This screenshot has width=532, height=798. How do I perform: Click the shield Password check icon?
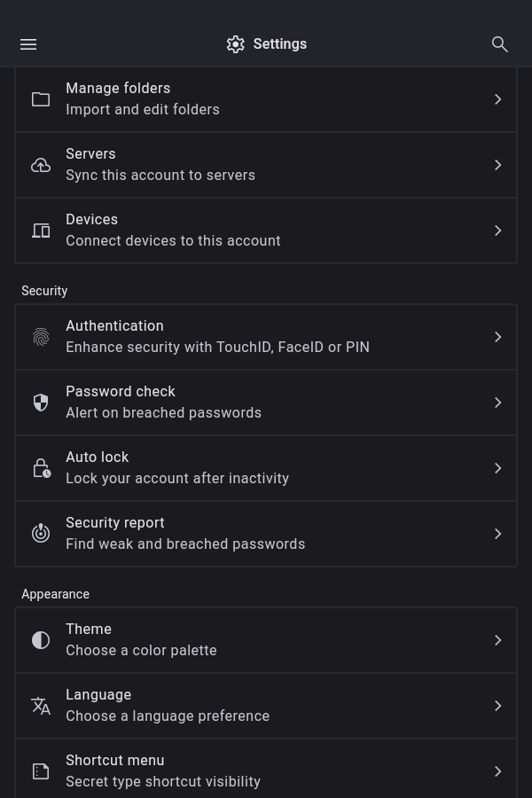click(x=41, y=403)
